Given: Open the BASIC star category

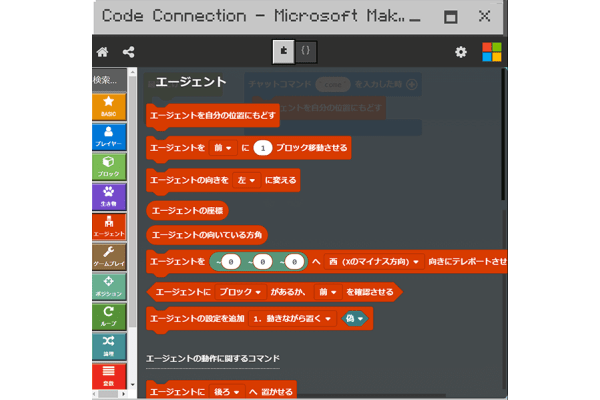Looking at the screenshot, I should (108, 106).
